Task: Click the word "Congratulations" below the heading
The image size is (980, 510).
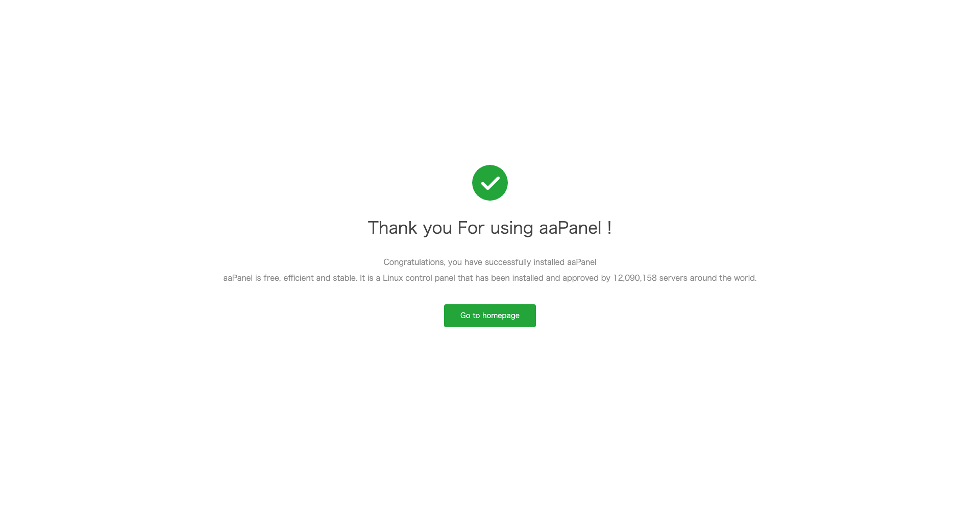Action: (414, 262)
